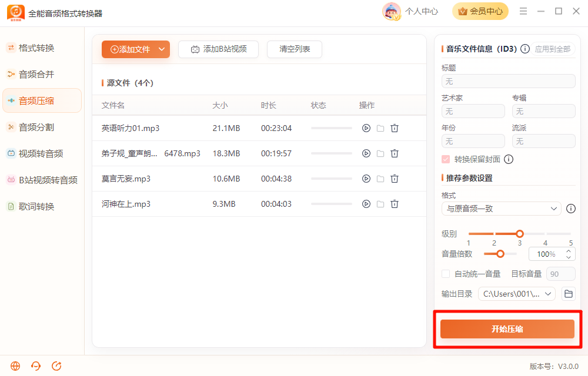Viewport: 588px width, 376px height.
Task: Open folder for 英语听力01.mp3
Action: coord(380,128)
